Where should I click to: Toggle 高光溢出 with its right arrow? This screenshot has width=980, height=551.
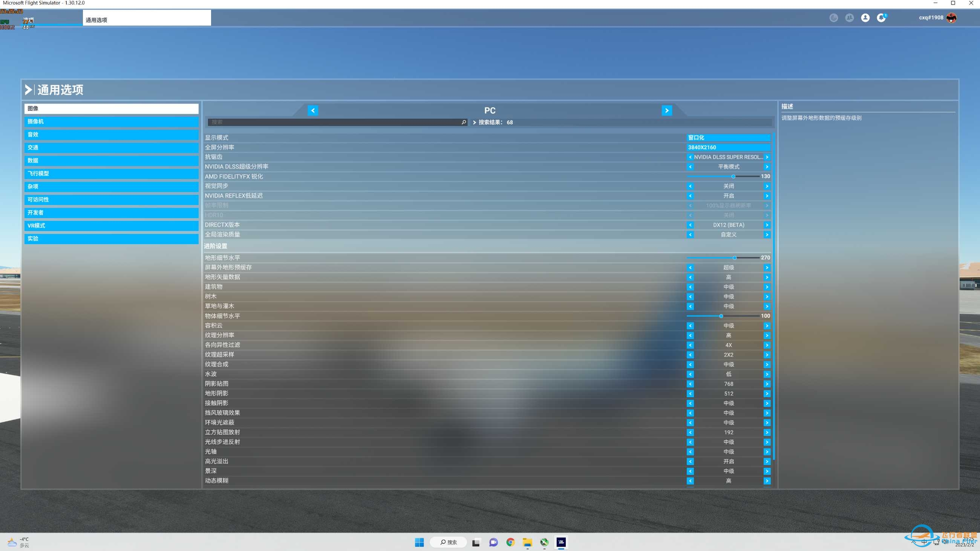click(x=767, y=461)
